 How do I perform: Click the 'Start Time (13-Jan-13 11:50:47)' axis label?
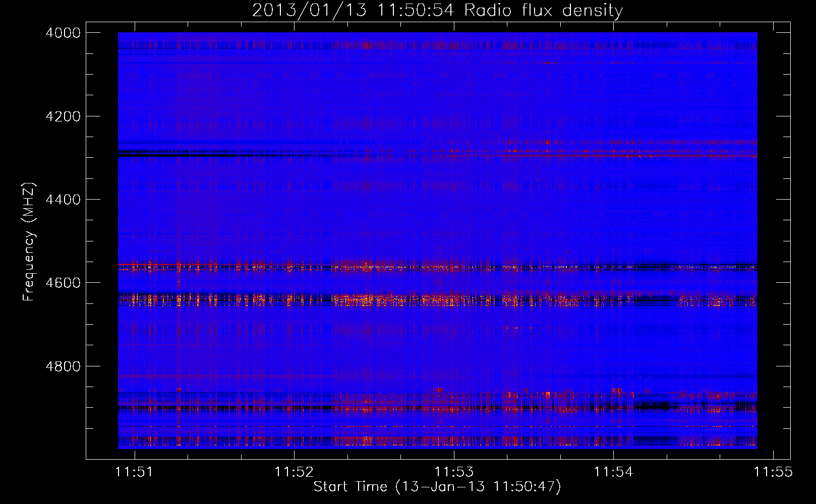click(437, 487)
